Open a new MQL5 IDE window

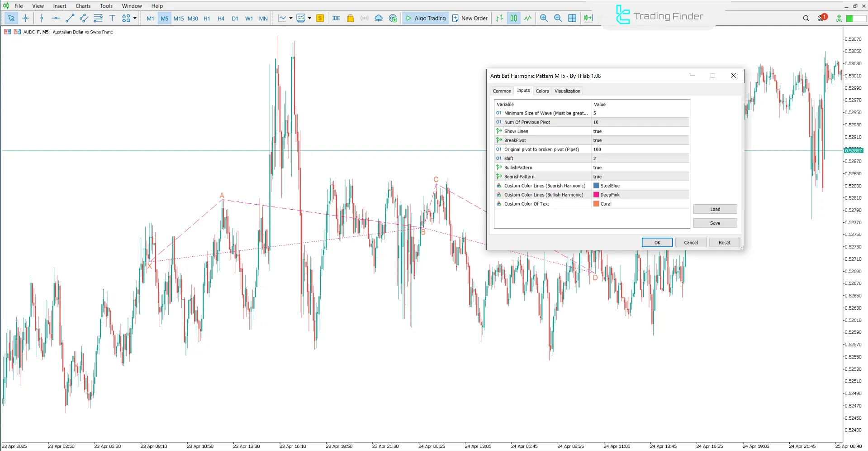pos(336,18)
